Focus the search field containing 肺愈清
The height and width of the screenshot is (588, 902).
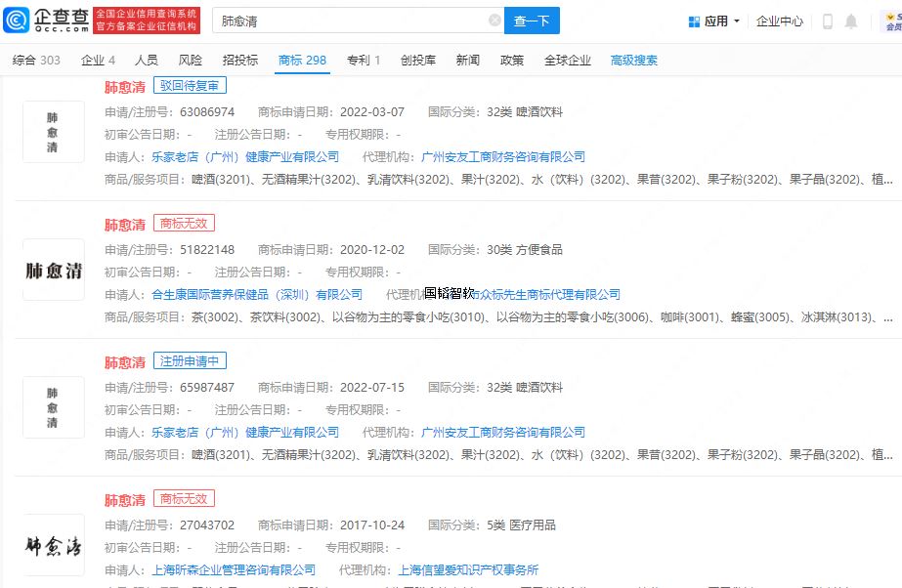(359, 21)
